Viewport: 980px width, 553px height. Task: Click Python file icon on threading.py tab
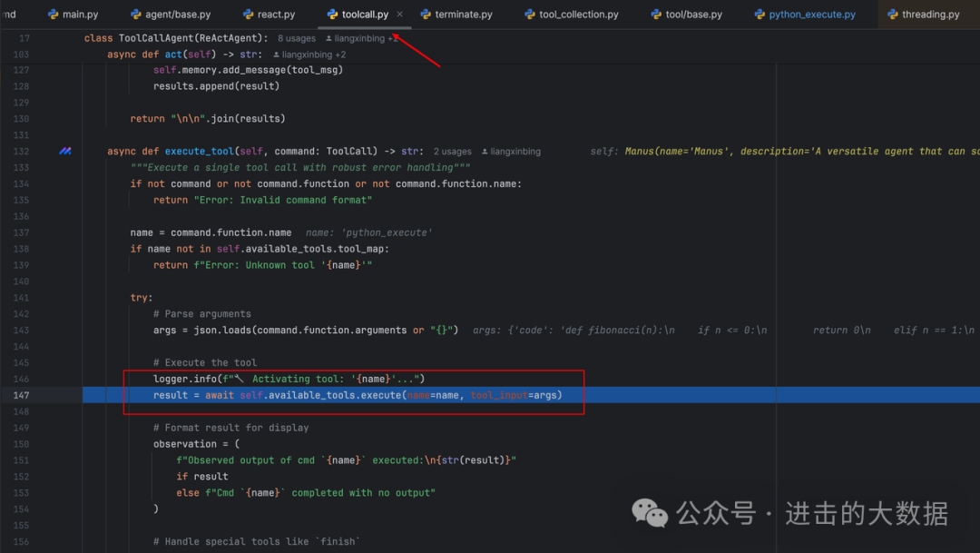coord(893,14)
